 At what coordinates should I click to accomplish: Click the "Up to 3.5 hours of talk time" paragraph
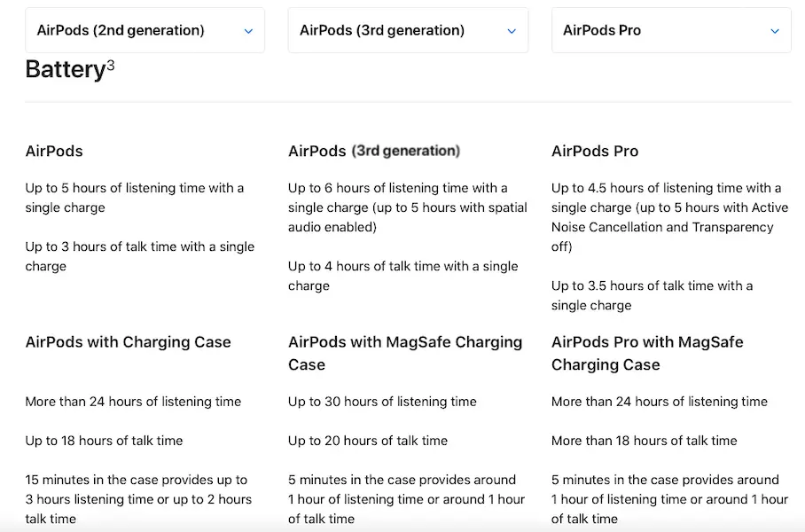[x=652, y=295]
